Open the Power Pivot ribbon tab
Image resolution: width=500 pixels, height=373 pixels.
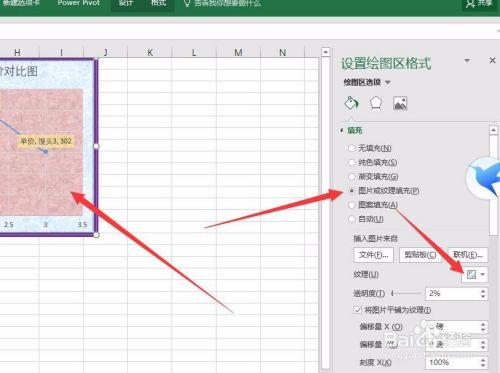(79, 3)
